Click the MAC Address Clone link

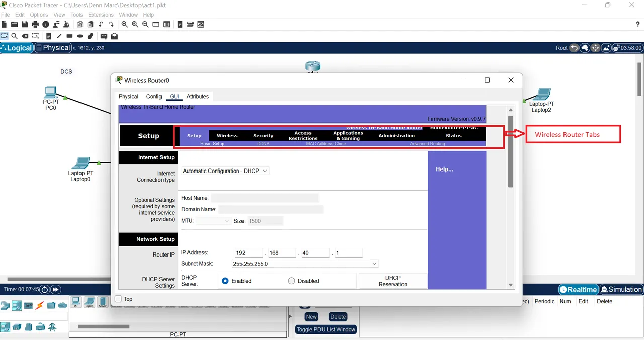(326, 144)
